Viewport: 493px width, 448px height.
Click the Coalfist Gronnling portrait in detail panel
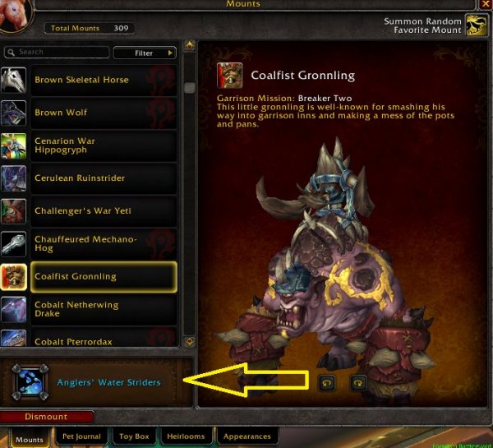[229, 76]
